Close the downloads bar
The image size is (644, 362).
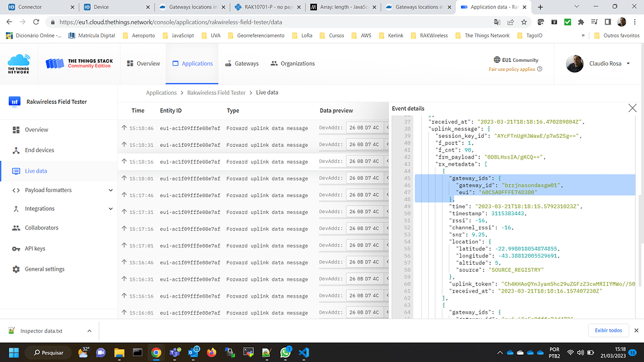tap(636, 330)
